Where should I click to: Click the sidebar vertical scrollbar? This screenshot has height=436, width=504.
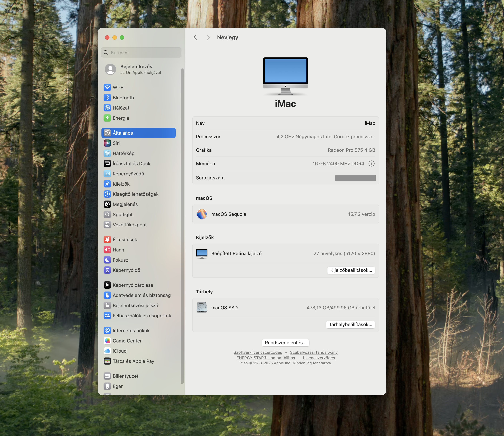[x=182, y=226]
